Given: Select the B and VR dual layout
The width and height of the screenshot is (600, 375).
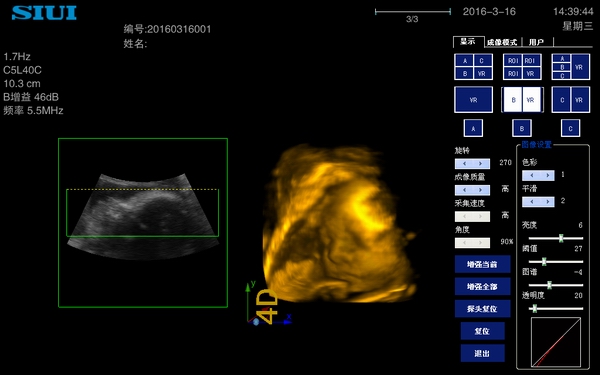Looking at the screenshot, I should tap(522, 100).
